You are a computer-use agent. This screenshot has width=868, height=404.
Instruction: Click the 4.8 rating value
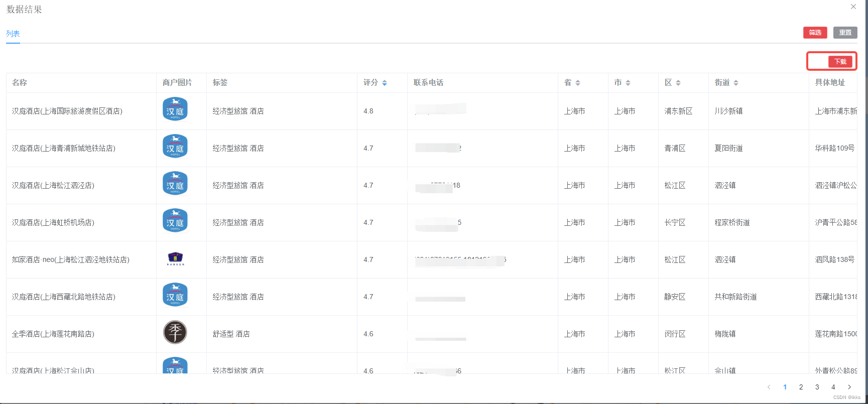click(368, 111)
